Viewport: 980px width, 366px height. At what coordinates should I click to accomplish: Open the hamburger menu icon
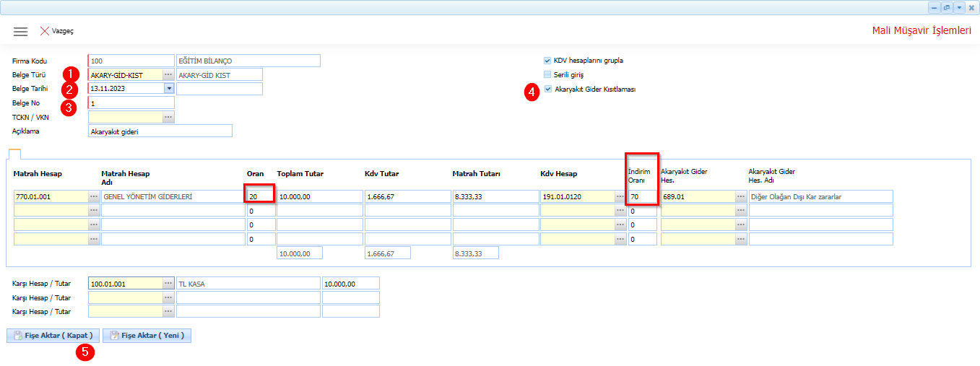point(20,31)
